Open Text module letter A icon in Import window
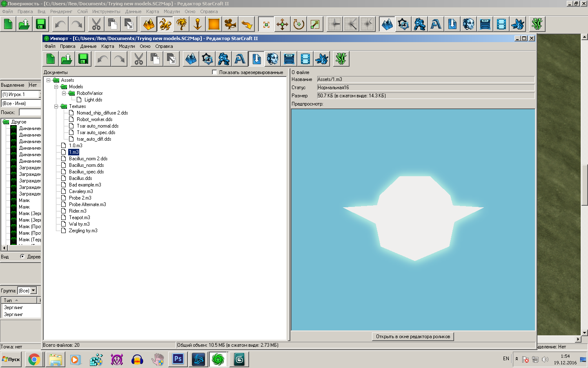 240,59
